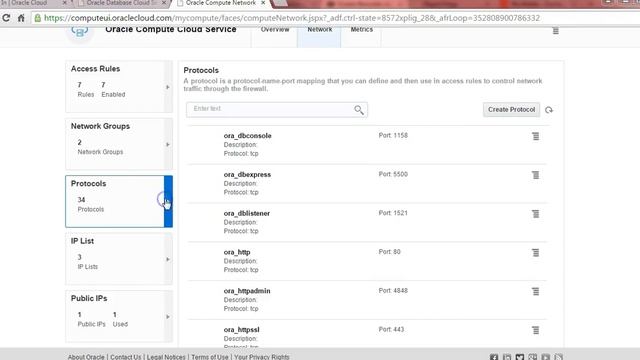Image resolution: width=640 pixels, height=360 pixels.
Task: Select the ora_dblistener protocol name
Action: click(247, 213)
